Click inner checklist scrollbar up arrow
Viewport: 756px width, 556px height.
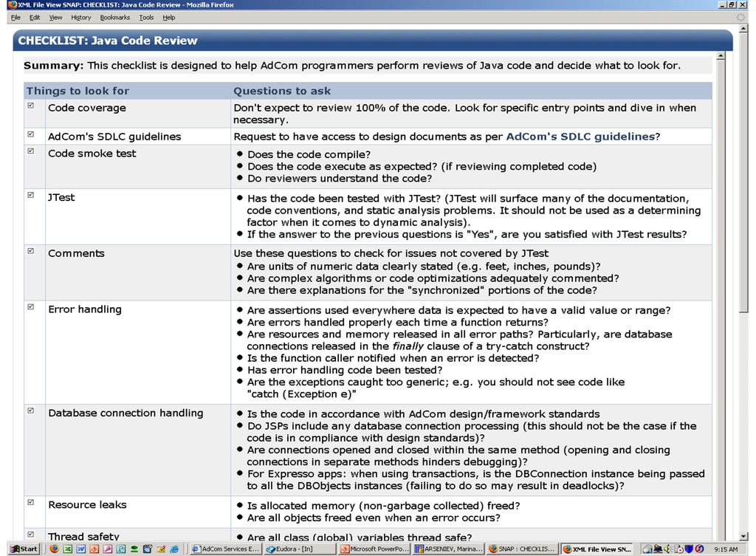[x=721, y=55]
